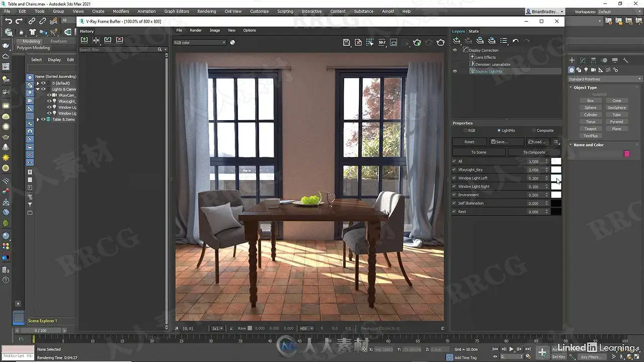Image resolution: width=644 pixels, height=362 pixels.
Task: Open the Create panel plus icon
Action: pos(572,60)
